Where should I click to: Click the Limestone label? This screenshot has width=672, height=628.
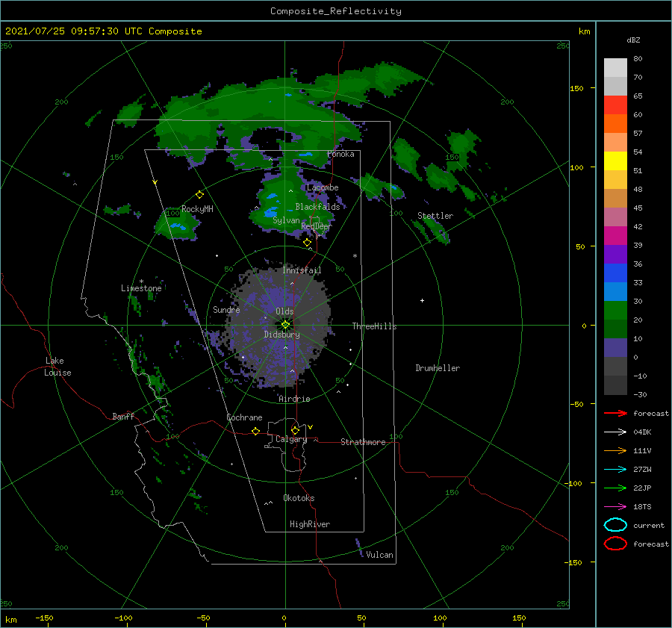pyautogui.click(x=141, y=288)
